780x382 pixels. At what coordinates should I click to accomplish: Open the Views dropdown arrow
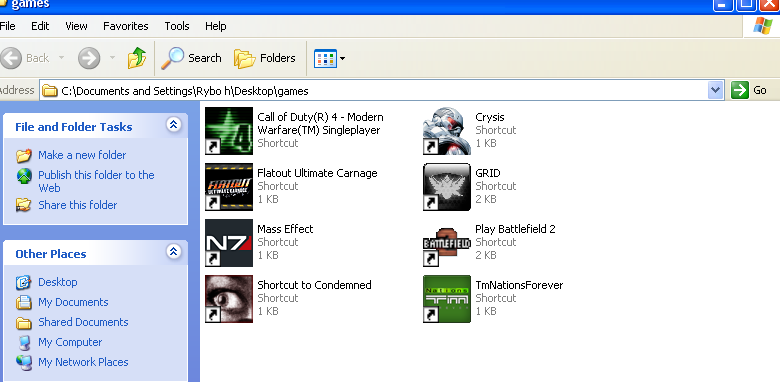tap(342, 59)
